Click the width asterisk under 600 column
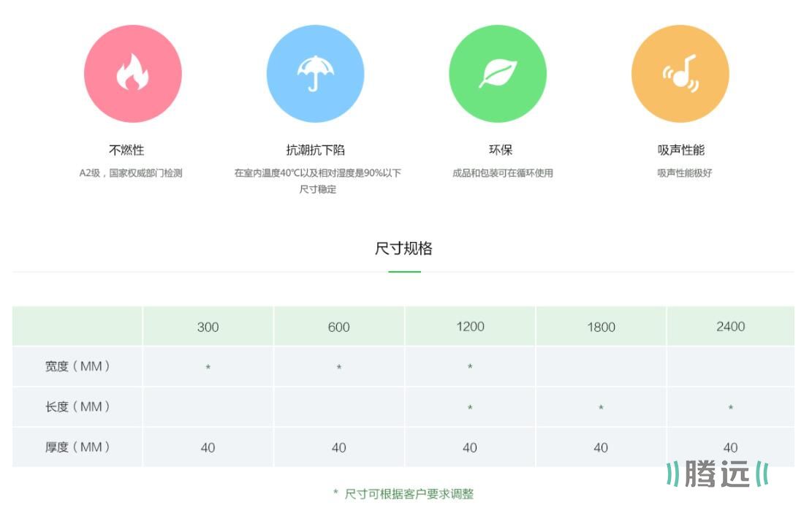The height and width of the screenshot is (508, 812). (339, 368)
